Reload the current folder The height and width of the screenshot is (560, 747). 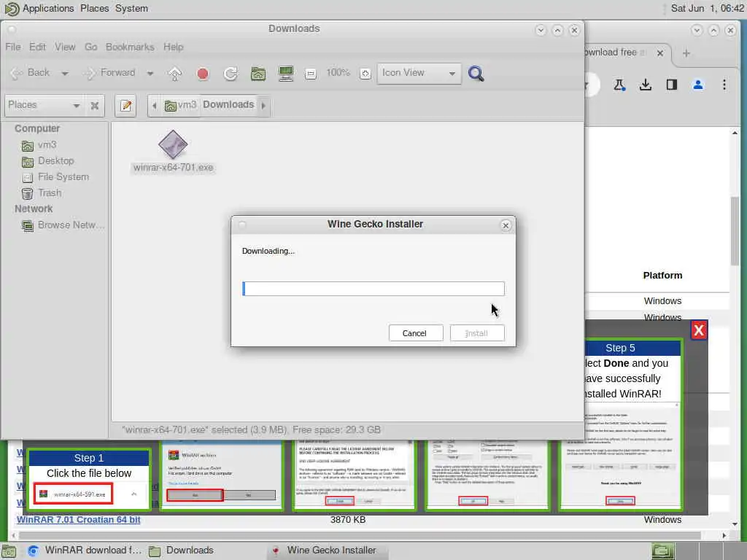pos(231,74)
